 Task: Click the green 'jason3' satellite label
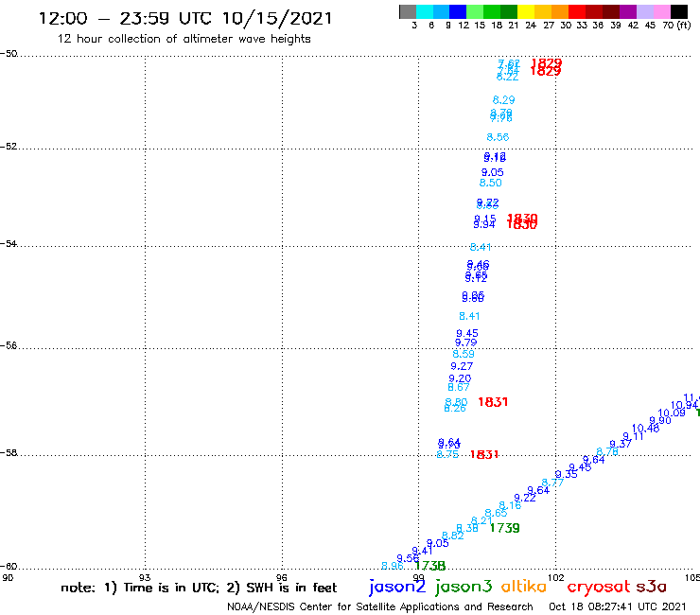coord(464,587)
